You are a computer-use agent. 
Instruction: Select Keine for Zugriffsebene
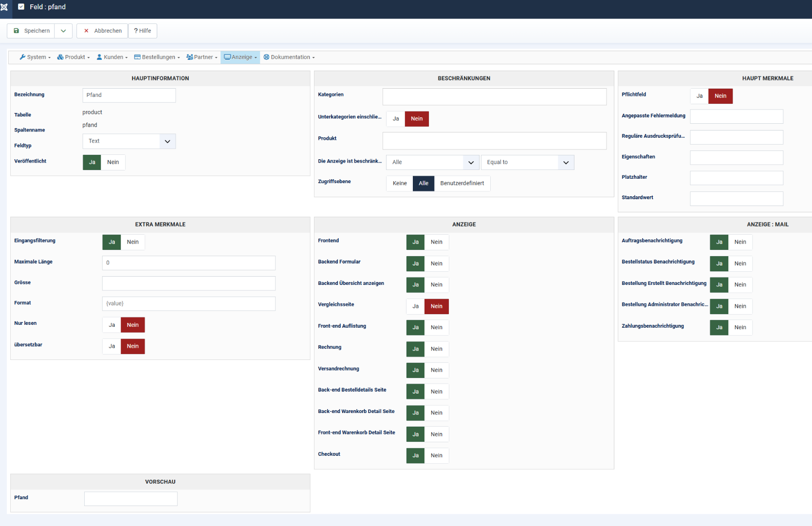[400, 183]
